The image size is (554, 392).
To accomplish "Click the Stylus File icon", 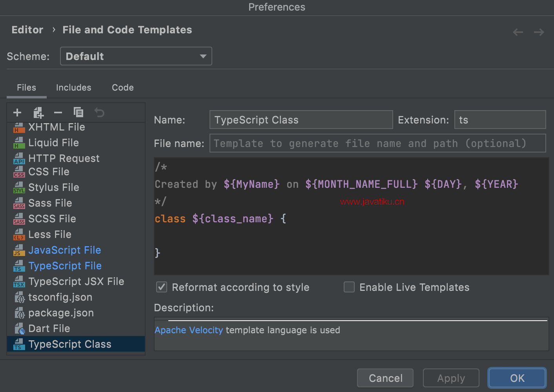I will click(19, 188).
